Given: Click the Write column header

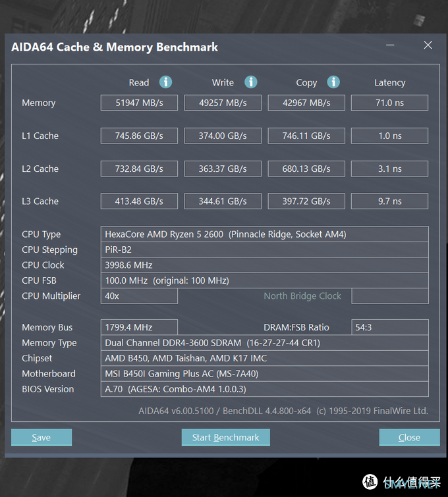Looking at the screenshot, I should [223, 82].
